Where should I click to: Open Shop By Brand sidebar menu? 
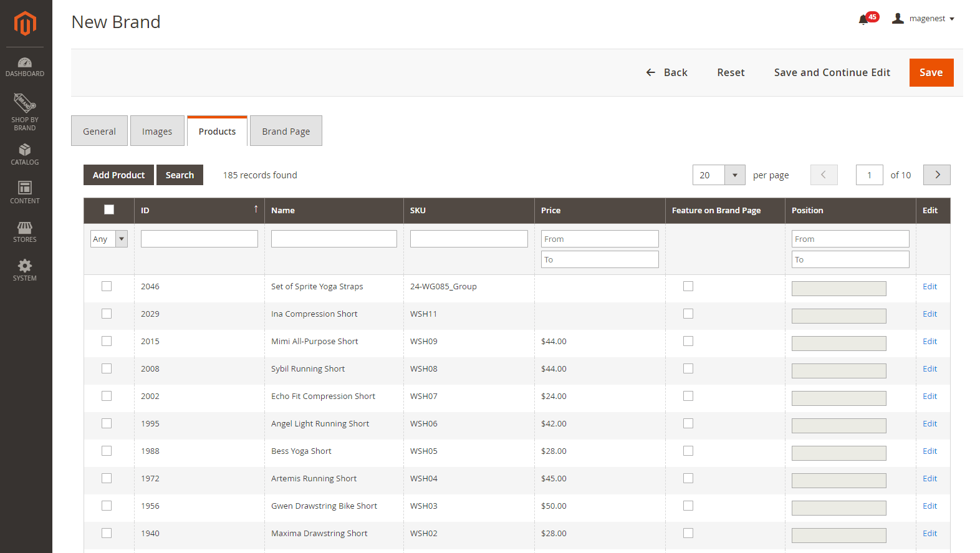25,112
